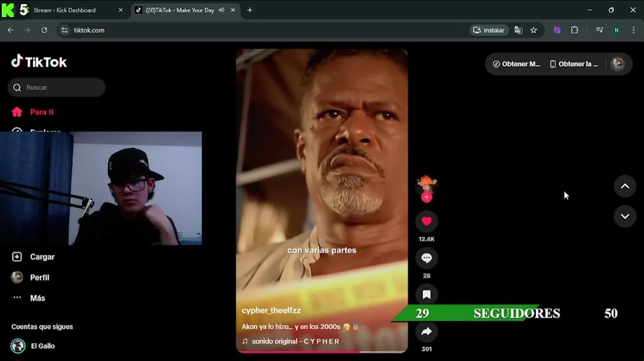The height and width of the screenshot is (361, 644).
Task: Close the Kick Dashboard tab
Action: click(120, 10)
